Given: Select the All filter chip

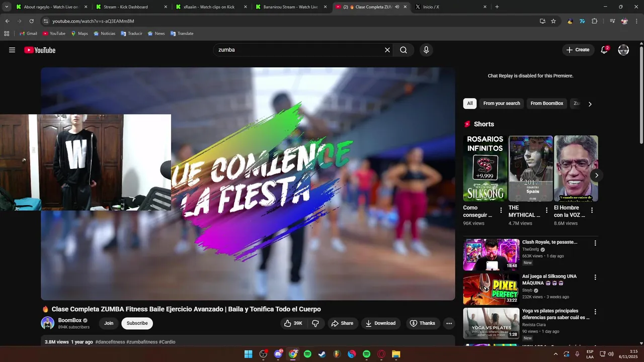Looking at the screenshot, I should tap(469, 104).
